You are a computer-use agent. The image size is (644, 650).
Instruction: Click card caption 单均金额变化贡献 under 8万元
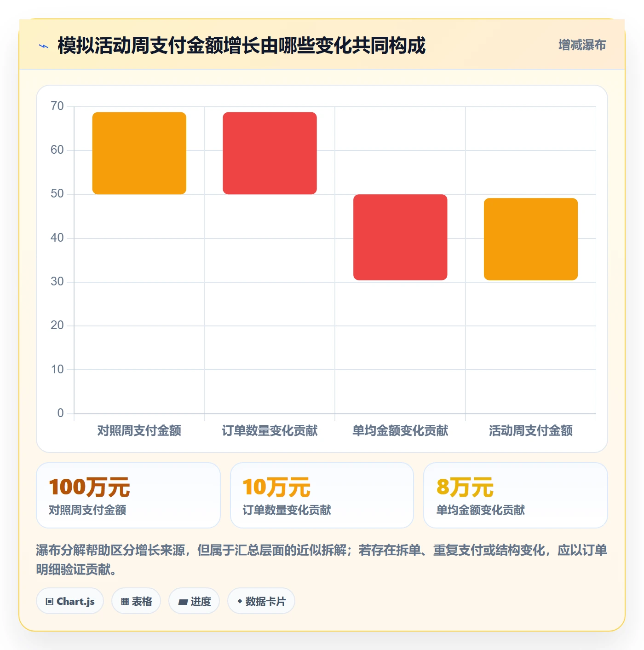pos(480,510)
